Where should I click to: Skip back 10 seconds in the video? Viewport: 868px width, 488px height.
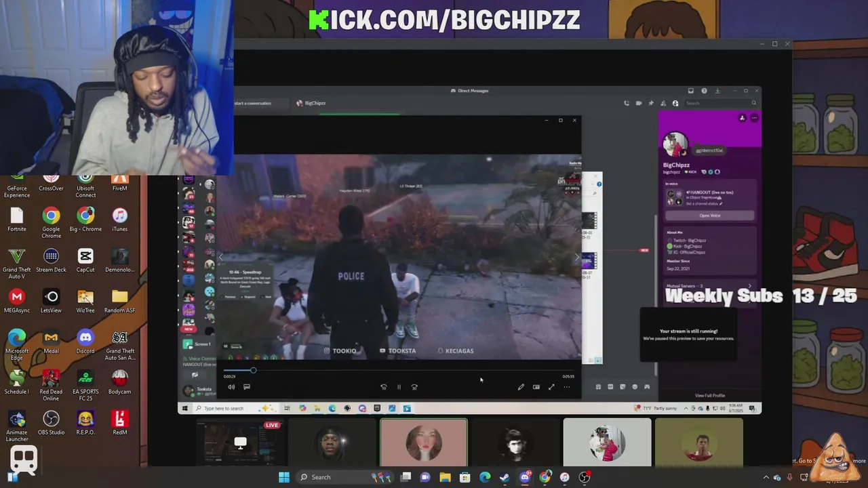(x=383, y=387)
